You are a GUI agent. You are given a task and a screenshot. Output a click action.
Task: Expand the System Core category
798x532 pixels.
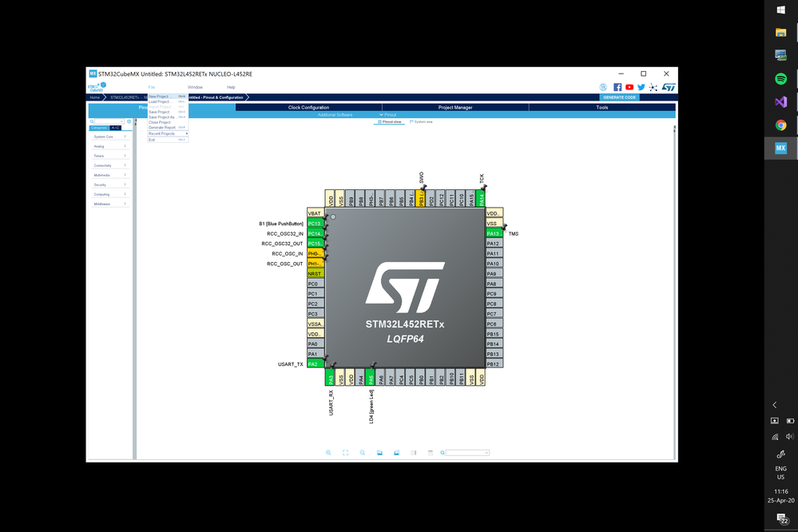[109, 137]
